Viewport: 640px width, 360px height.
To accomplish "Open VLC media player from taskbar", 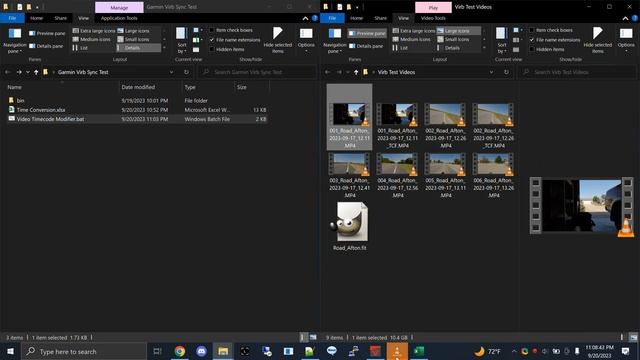I will (397, 351).
